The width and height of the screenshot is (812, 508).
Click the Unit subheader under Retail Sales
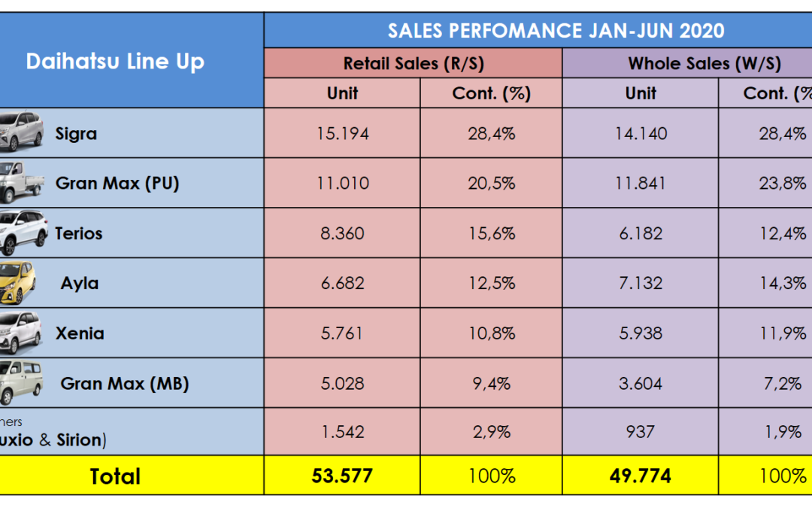coord(342,93)
